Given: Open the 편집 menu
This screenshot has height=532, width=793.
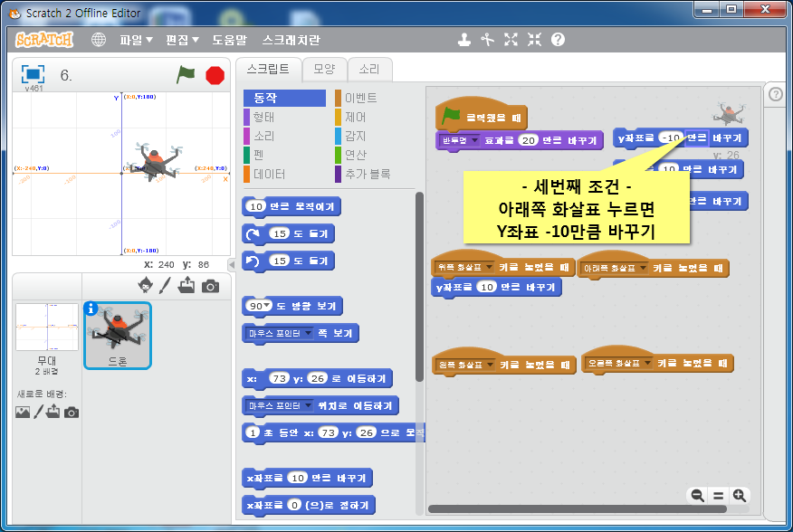Looking at the screenshot, I should [x=182, y=40].
